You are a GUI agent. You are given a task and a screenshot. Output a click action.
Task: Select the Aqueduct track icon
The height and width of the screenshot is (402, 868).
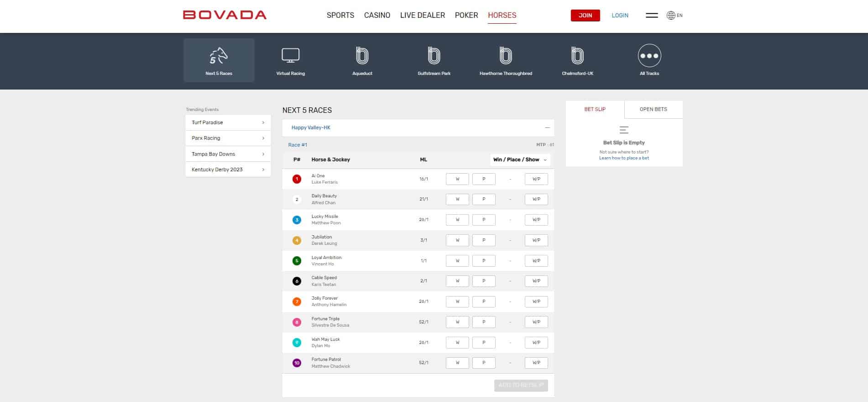pyautogui.click(x=362, y=56)
